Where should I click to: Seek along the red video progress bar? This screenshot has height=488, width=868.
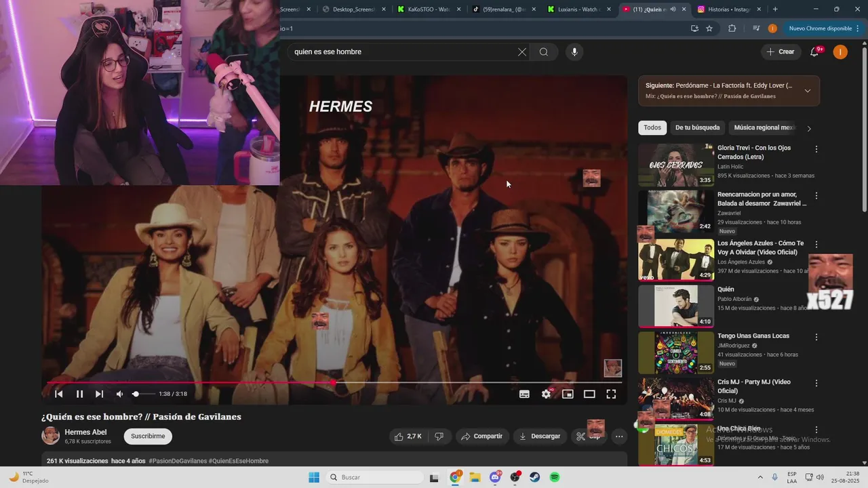click(x=334, y=383)
